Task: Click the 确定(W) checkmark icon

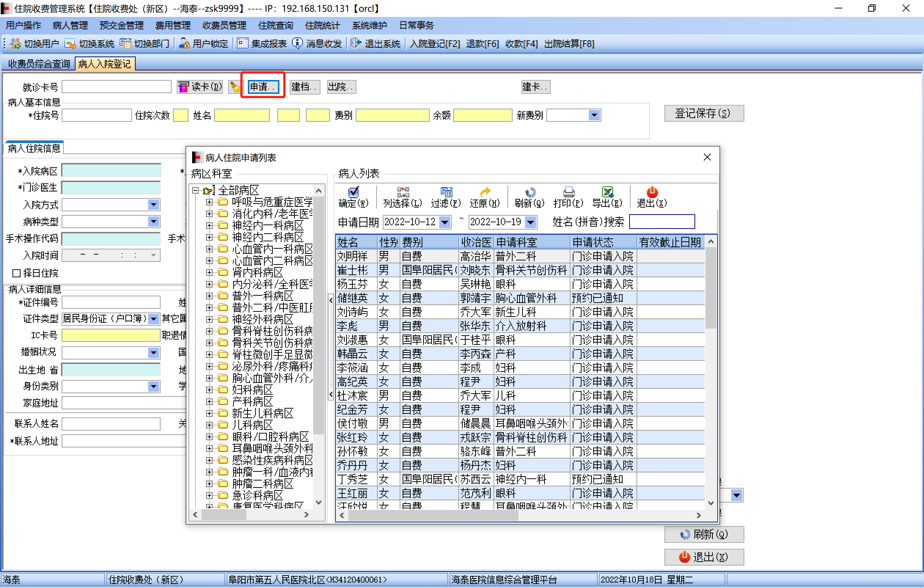Action: pos(353,191)
